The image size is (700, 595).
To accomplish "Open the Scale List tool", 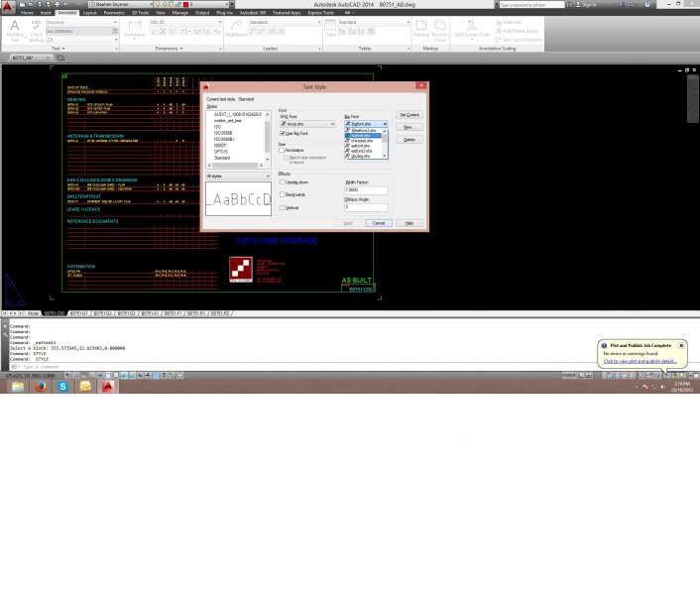I will tap(508, 23).
